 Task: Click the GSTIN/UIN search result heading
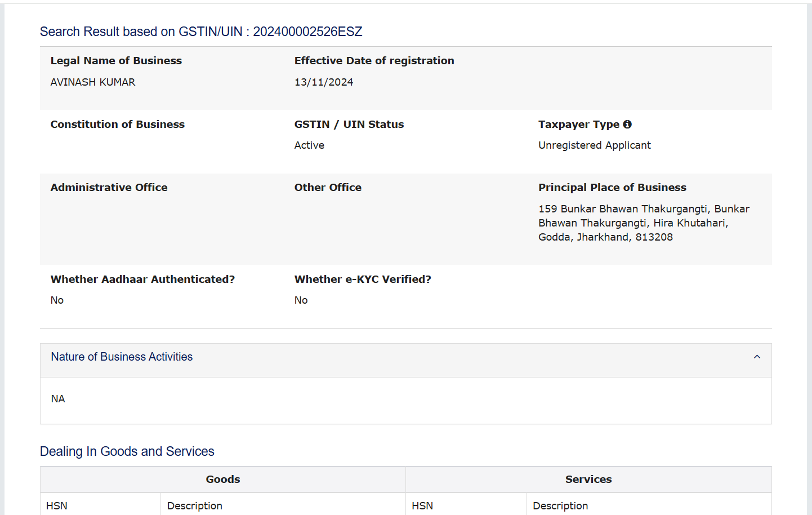[x=201, y=32]
